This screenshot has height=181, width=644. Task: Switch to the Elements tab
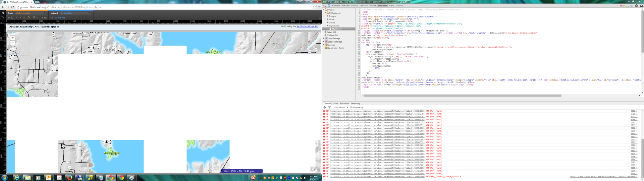336,6
